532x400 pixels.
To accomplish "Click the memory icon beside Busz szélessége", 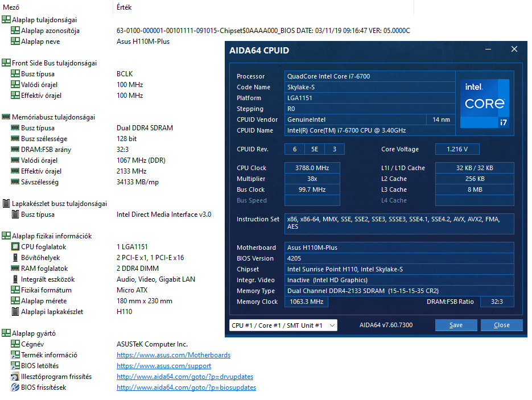I will [15, 138].
